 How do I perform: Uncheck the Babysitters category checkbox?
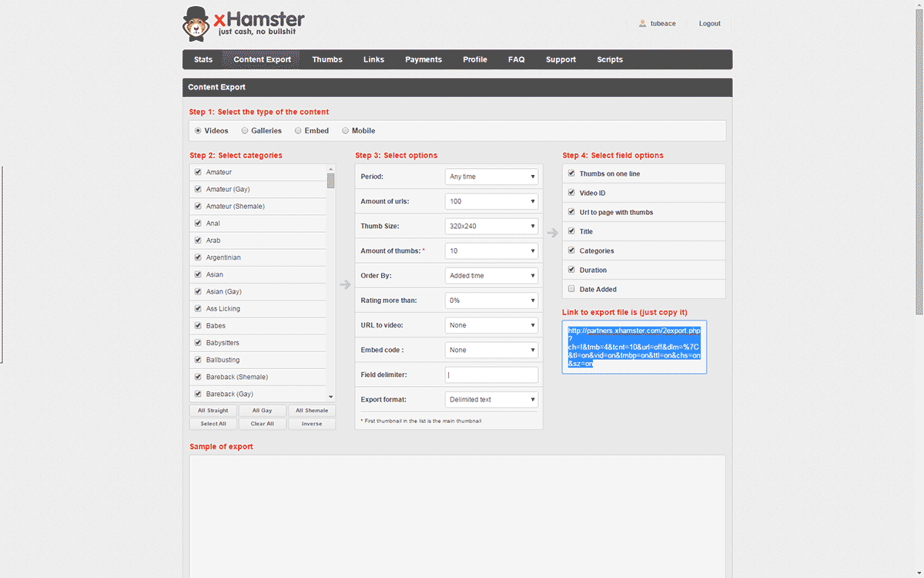(198, 342)
